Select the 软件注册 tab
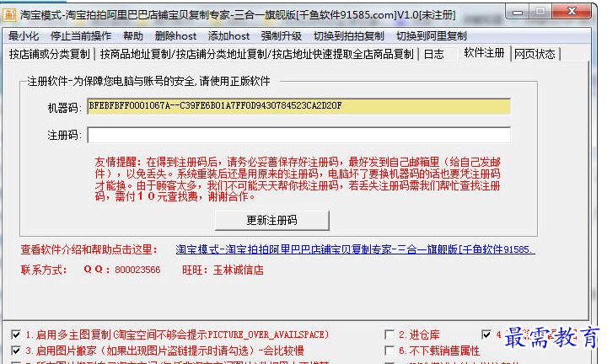 point(484,53)
